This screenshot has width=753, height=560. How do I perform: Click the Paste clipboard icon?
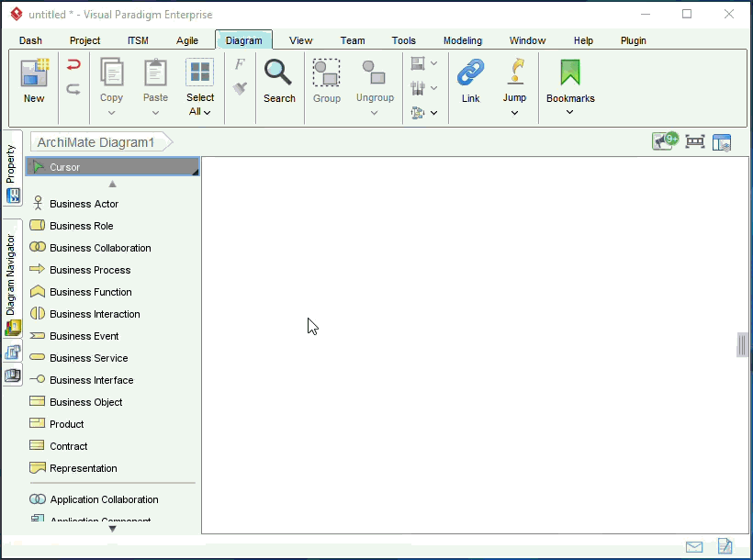[155, 72]
